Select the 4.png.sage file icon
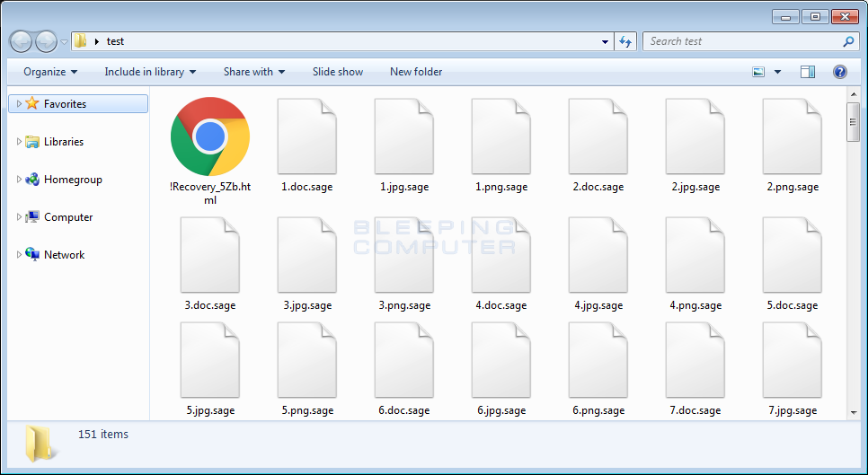The image size is (868, 475). pos(695,255)
